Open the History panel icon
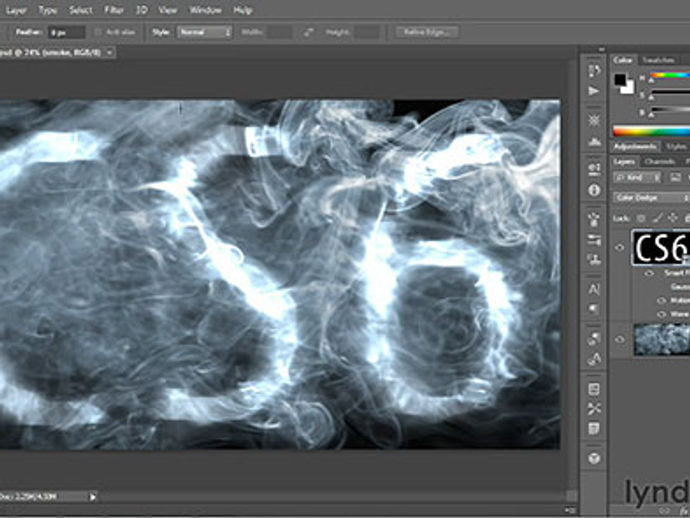The image size is (690, 518). click(x=594, y=71)
